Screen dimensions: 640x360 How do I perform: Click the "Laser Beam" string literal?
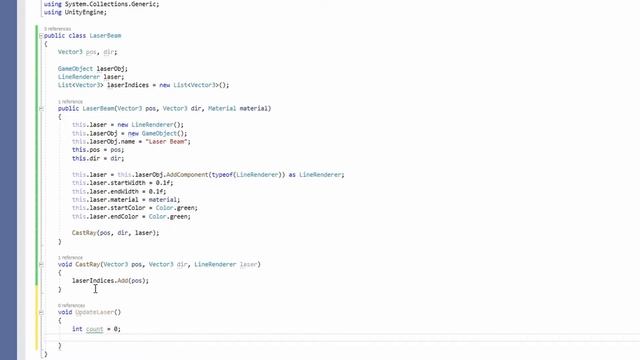point(166,141)
